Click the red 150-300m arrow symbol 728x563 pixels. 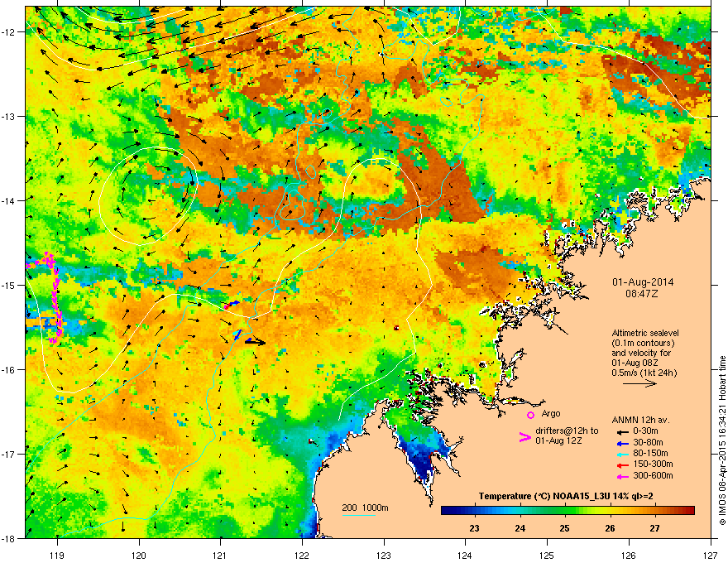(621, 465)
